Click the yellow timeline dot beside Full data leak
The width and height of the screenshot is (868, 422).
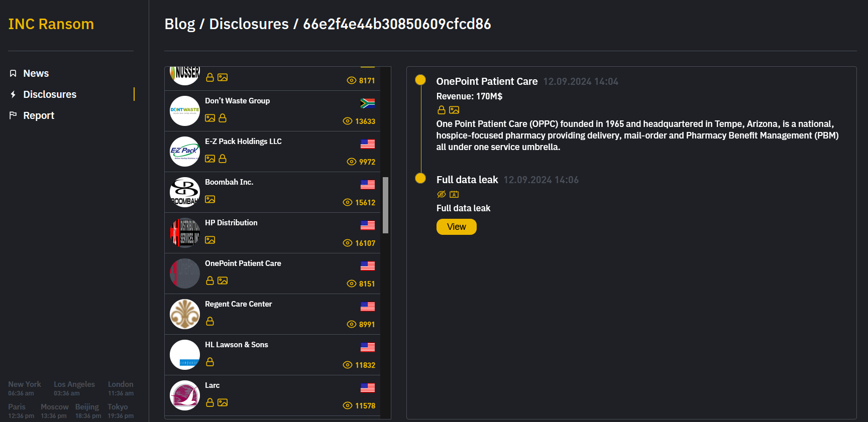coord(420,178)
